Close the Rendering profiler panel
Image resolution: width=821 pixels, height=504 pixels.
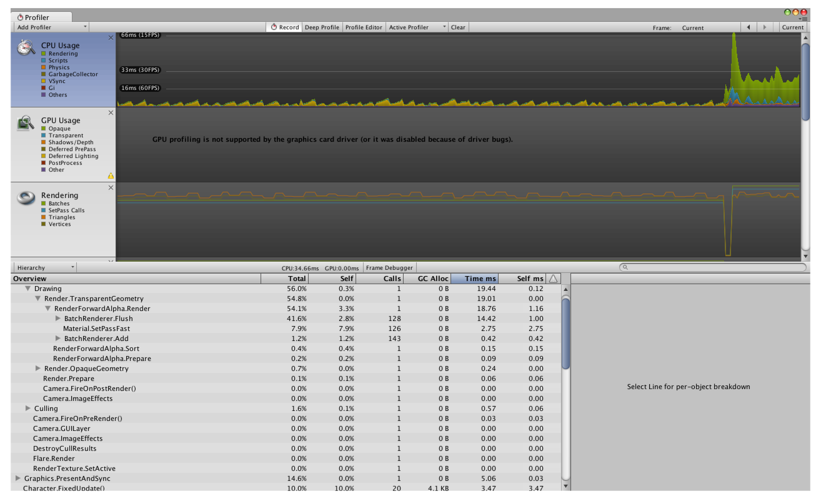point(111,188)
